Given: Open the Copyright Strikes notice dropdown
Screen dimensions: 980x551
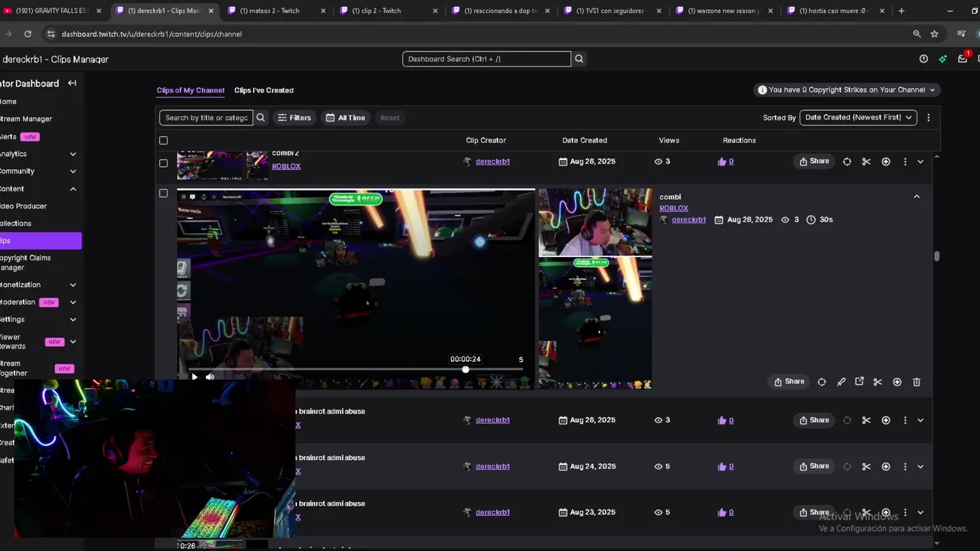Looking at the screenshot, I should 847,90.
